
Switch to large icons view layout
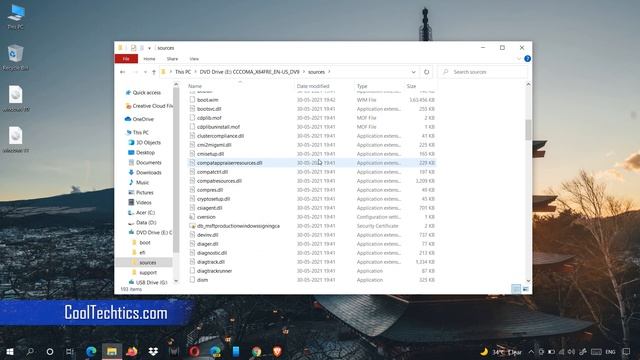[526, 289]
